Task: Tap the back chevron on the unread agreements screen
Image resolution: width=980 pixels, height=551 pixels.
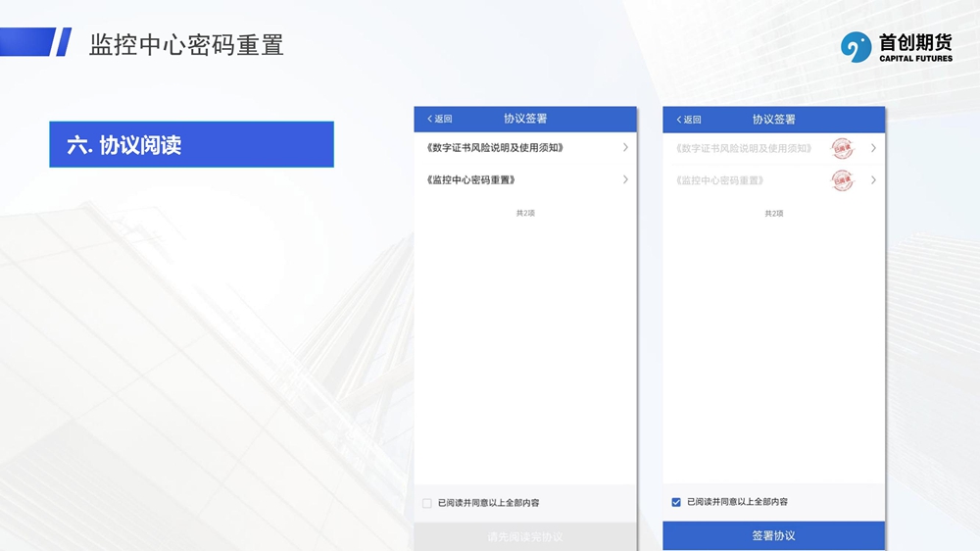Action: (431, 119)
